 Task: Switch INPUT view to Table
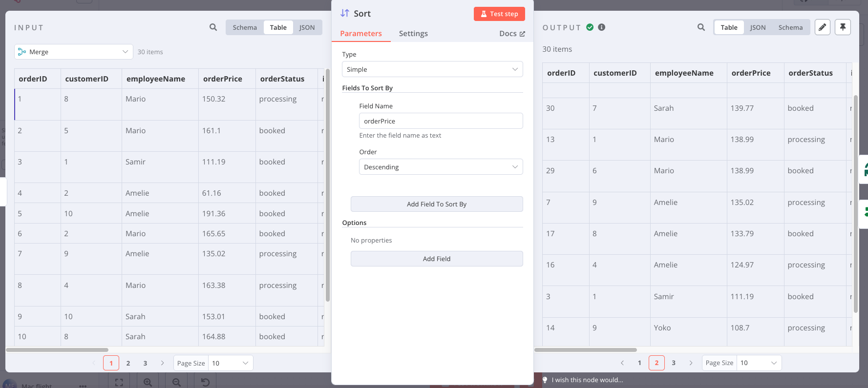coord(278,27)
